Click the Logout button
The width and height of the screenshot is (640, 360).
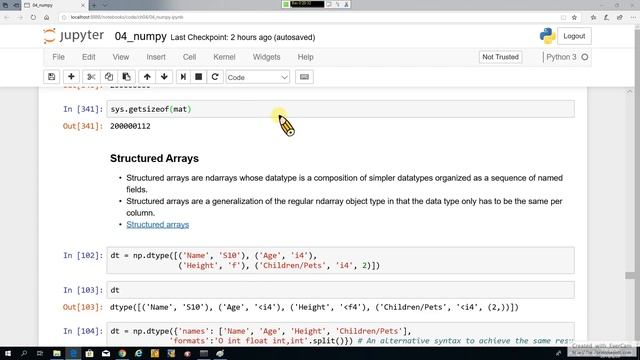(574, 36)
